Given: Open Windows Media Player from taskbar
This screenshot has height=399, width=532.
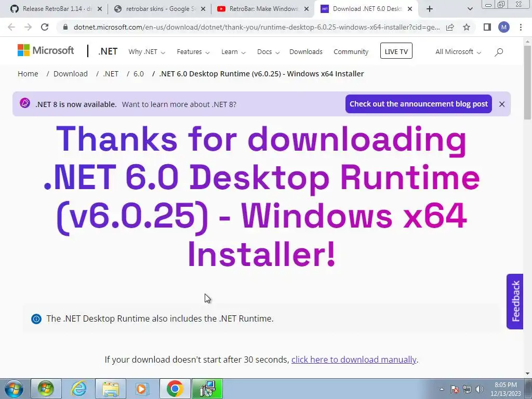Looking at the screenshot, I should point(142,389).
